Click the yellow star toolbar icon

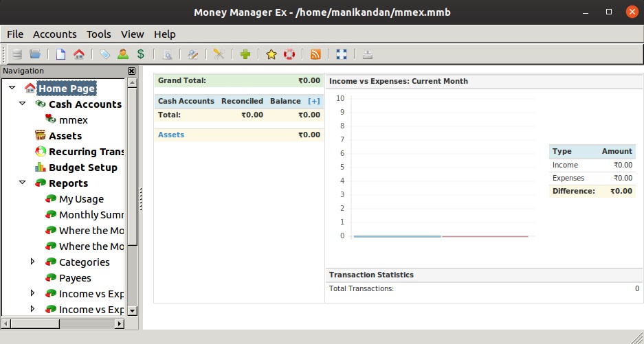tap(271, 54)
